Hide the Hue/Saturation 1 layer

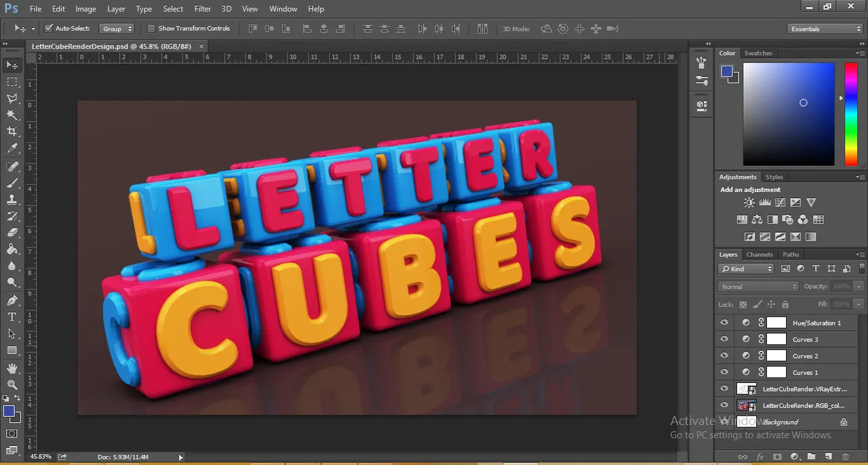724,323
